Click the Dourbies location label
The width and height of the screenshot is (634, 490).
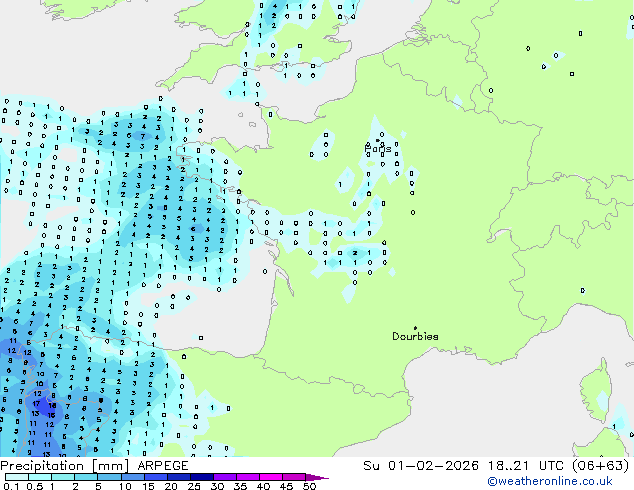point(415,336)
